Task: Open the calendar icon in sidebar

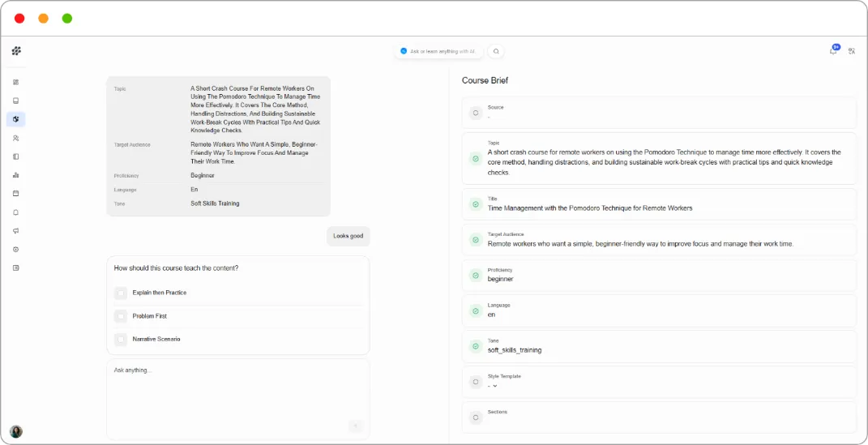Action: click(15, 193)
